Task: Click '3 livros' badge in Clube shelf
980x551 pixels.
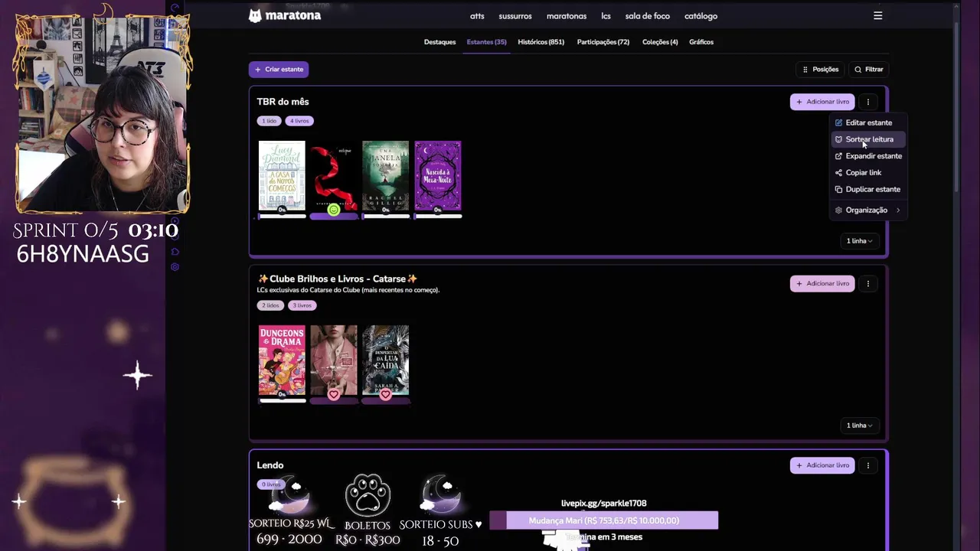Action: click(x=302, y=305)
